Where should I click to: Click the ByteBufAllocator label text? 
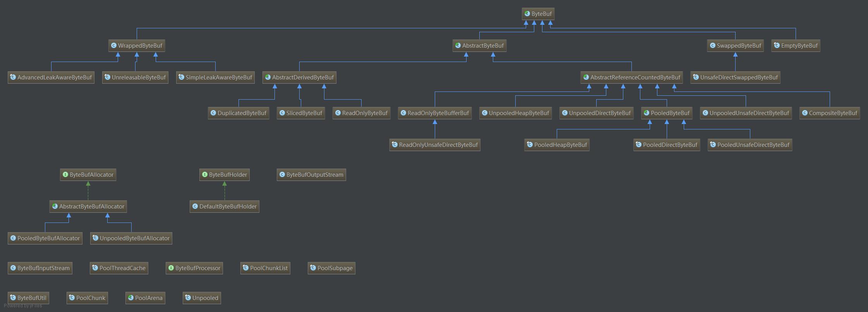[91, 175]
